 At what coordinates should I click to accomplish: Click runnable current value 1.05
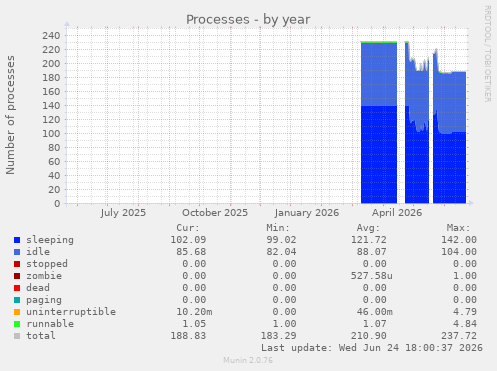[194, 324]
